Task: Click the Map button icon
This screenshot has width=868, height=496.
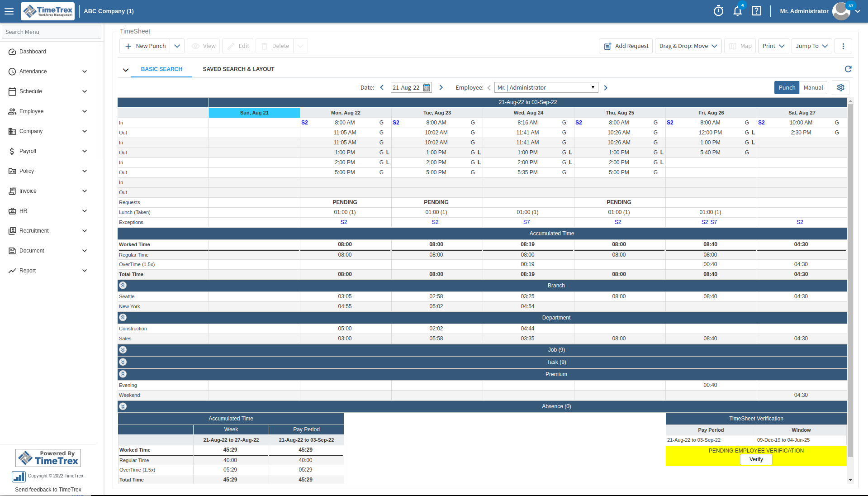Action: [x=733, y=46]
